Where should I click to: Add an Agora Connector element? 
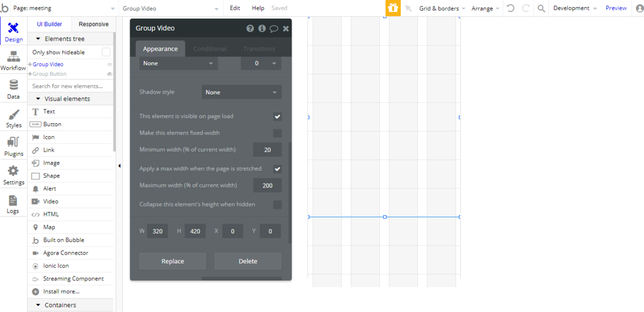[x=71, y=253]
